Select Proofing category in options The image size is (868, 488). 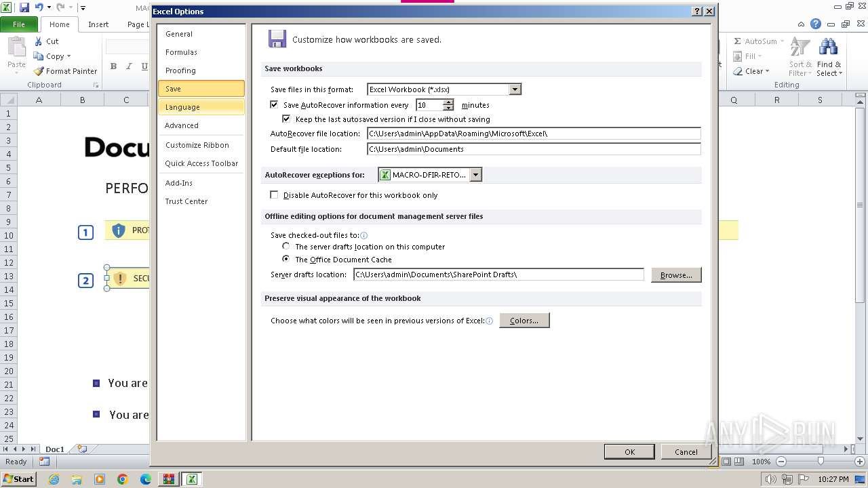(201, 70)
